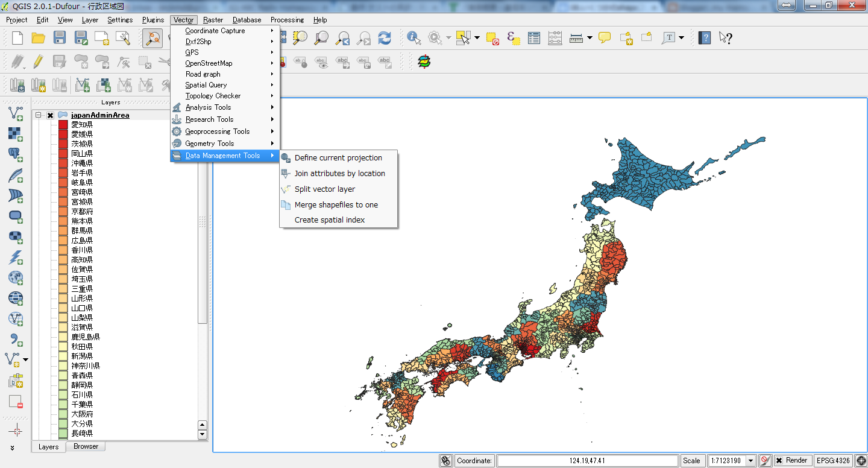Switch to the Browser tab
Image resolution: width=868 pixels, height=468 pixels.
click(86, 446)
